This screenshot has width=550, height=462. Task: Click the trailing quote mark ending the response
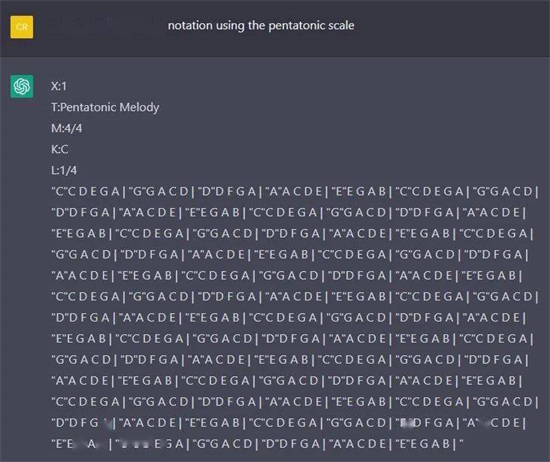click(461, 440)
